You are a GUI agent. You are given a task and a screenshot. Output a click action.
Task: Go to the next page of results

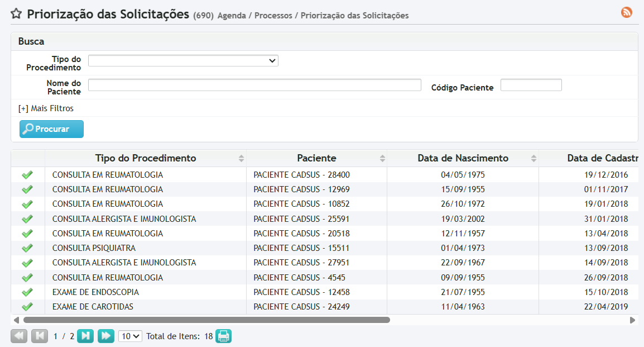click(85, 336)
